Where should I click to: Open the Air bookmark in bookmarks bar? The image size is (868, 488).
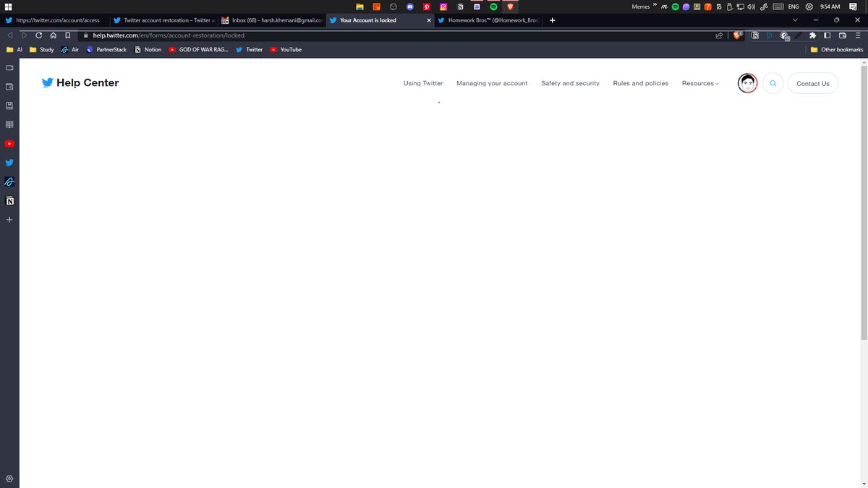[70, 50]
